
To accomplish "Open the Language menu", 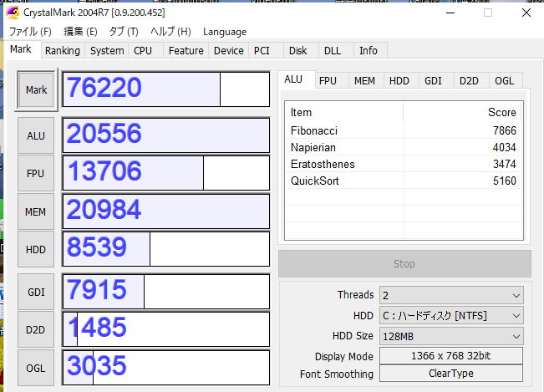I will [x=225, y=32].
